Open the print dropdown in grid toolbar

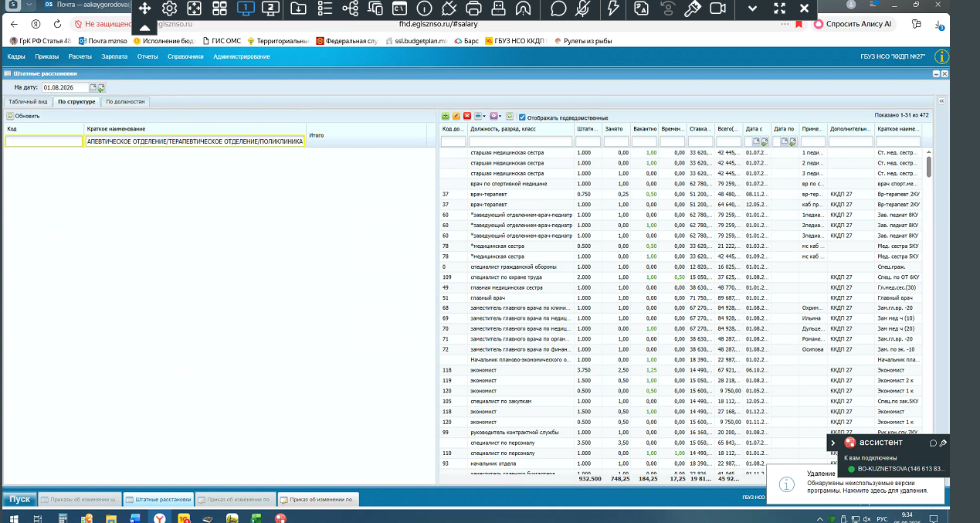[x=480, y=116]
